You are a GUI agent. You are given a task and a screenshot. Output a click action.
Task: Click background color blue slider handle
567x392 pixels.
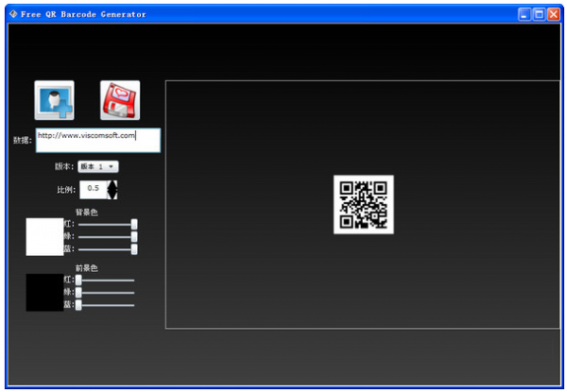(x=134, y=249)
